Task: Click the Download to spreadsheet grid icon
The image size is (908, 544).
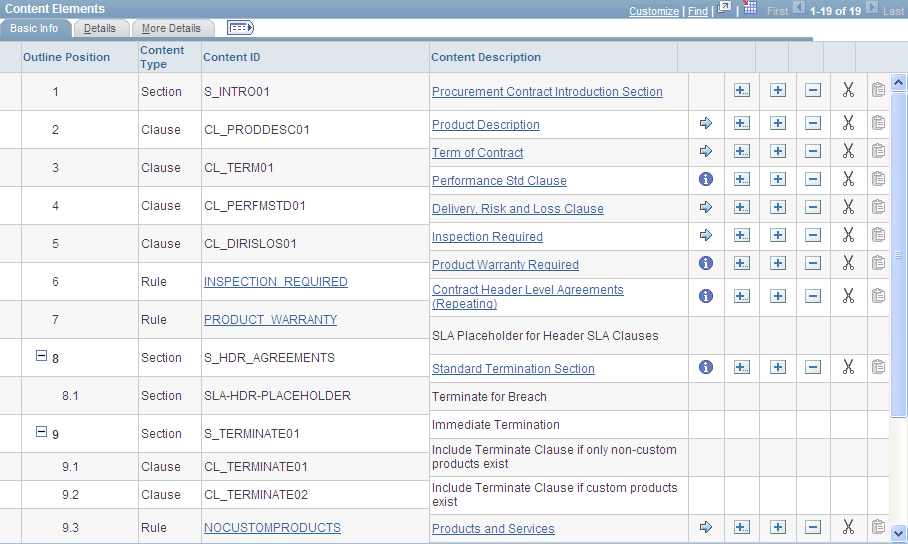Action: point(750,8)
